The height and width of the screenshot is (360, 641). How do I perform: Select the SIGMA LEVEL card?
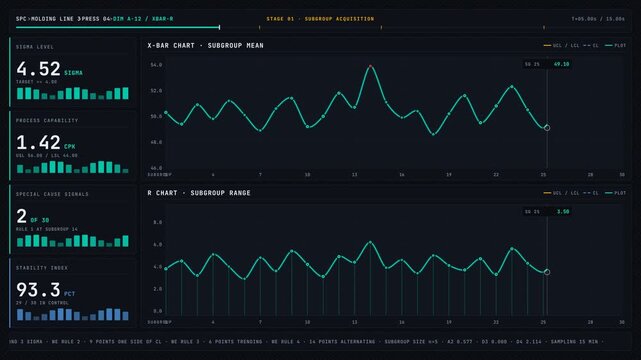(73, 72)
